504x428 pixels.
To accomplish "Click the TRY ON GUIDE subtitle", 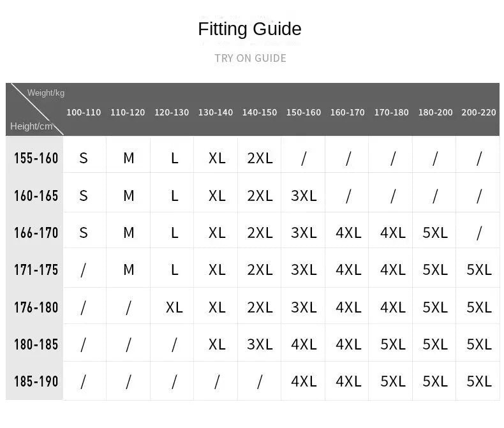I will tap(250, 58).
